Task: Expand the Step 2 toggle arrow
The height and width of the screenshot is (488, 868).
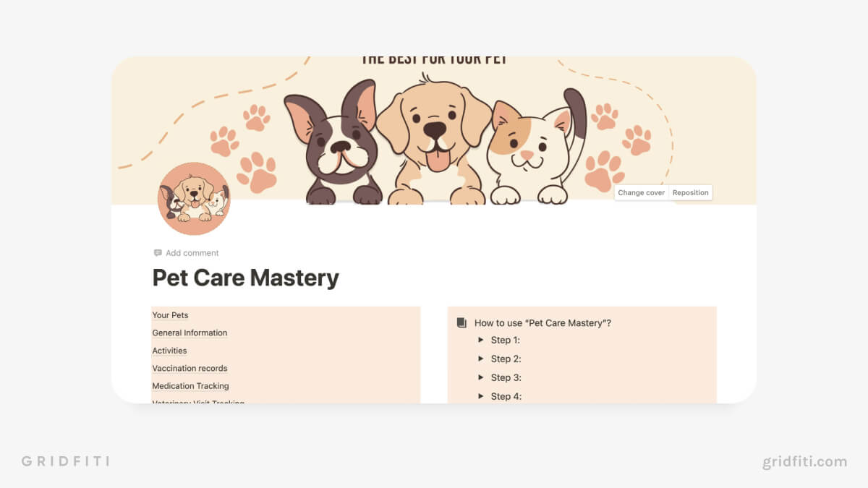Action: point(480,359)
